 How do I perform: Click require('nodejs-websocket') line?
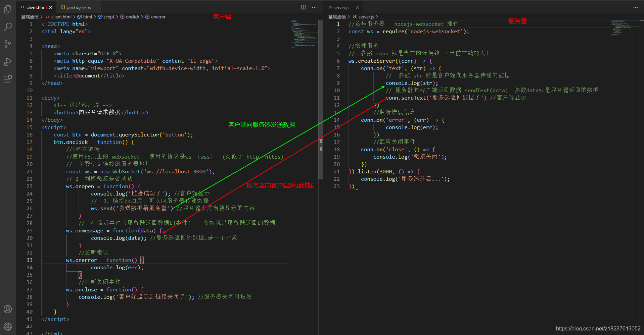coord(409,32)
